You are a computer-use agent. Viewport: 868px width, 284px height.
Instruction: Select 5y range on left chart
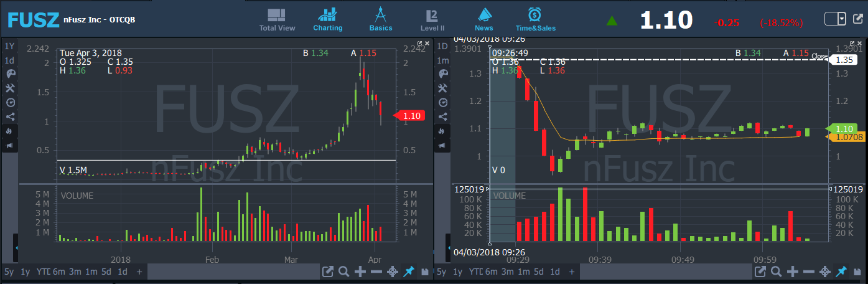[9, 272]
